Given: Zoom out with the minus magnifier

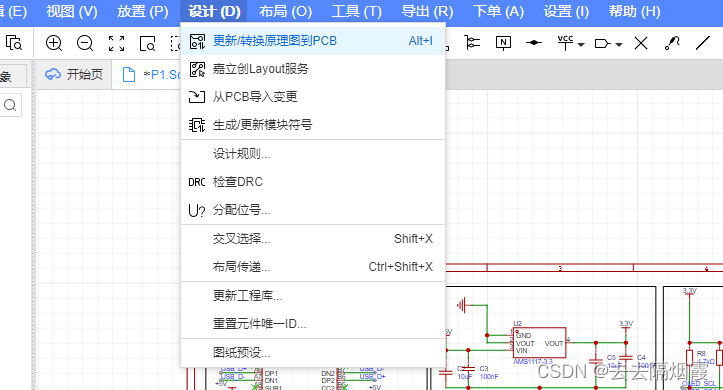Looking at the screenshot, I should click(x=85, y=43).
